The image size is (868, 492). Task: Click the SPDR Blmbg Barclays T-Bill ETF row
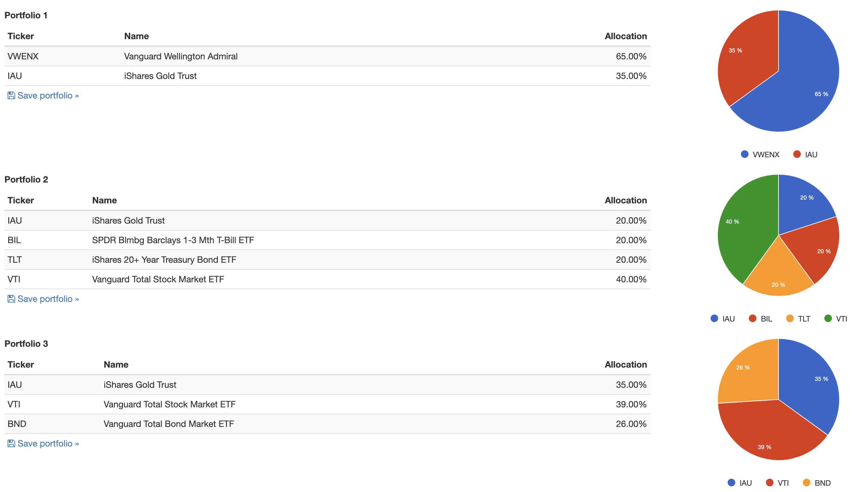(x=327, y=240)
